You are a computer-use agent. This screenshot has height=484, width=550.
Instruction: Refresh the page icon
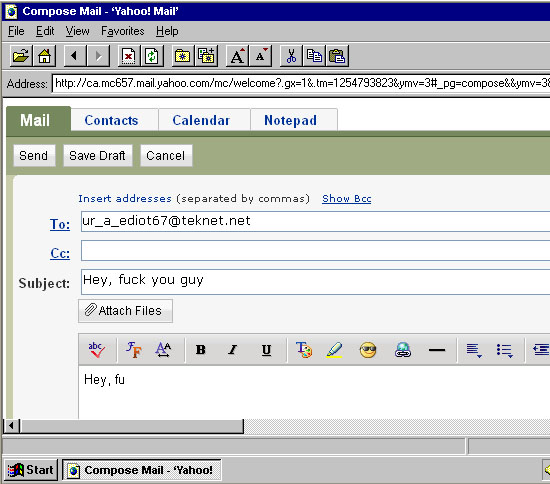point(152,56)
